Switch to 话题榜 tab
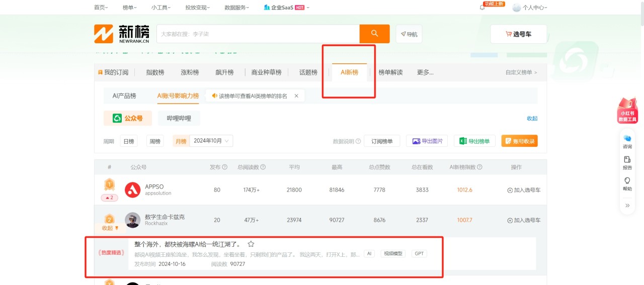 tap(308, 72)
